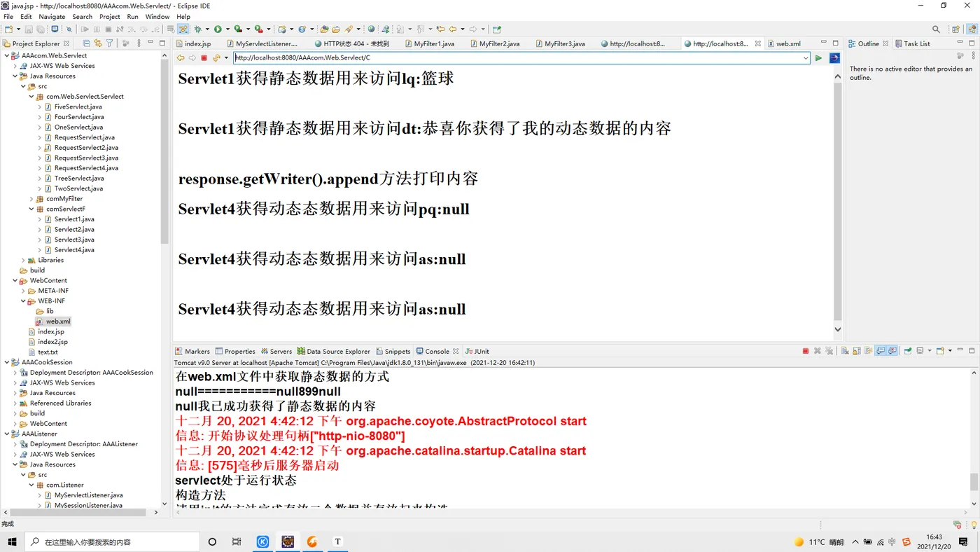Click the Project Explorer horizontal scrollbar
The height and width of the screenshot is (552, 980).
77,512
